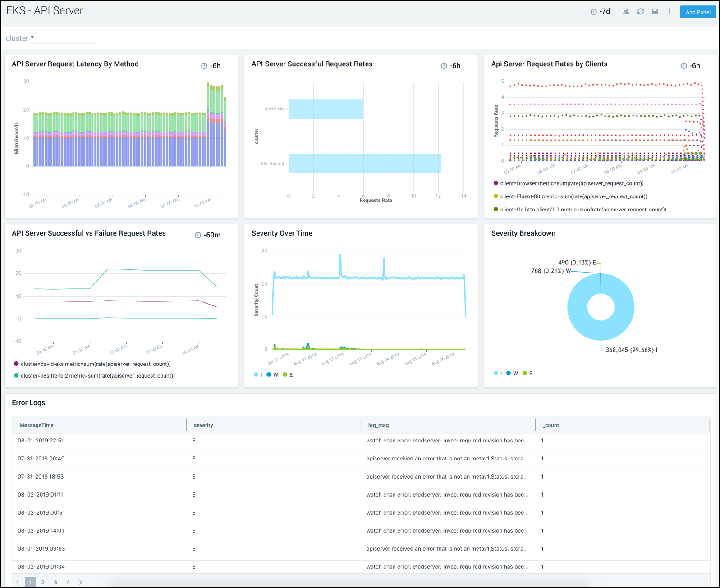
Task: Click the cluster filter input field
Action: (63, 38)
